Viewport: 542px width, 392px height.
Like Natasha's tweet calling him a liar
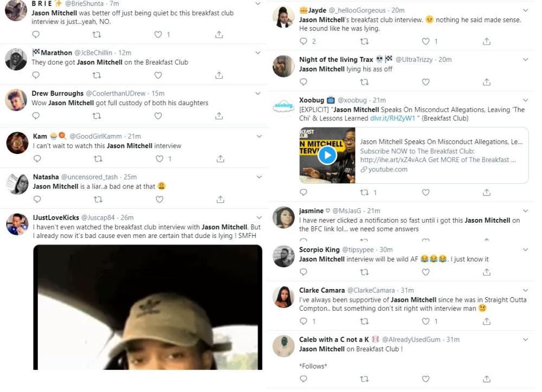[x=159, y=200]
